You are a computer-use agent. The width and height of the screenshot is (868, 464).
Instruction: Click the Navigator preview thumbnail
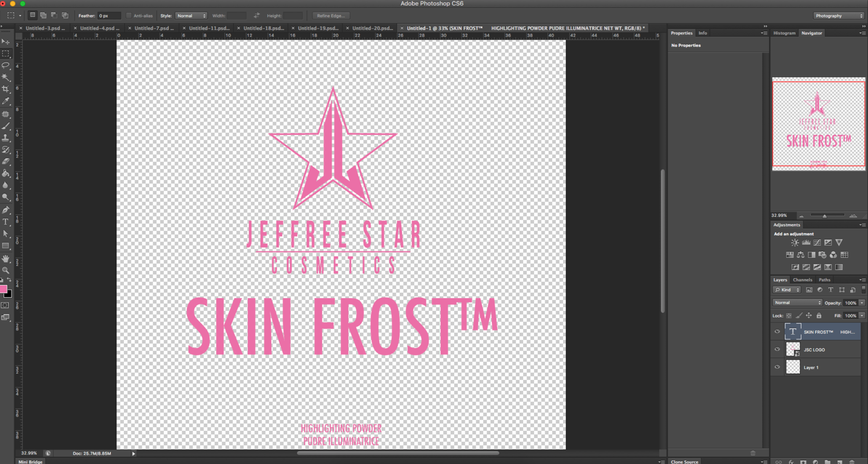(x=819, y=125)
